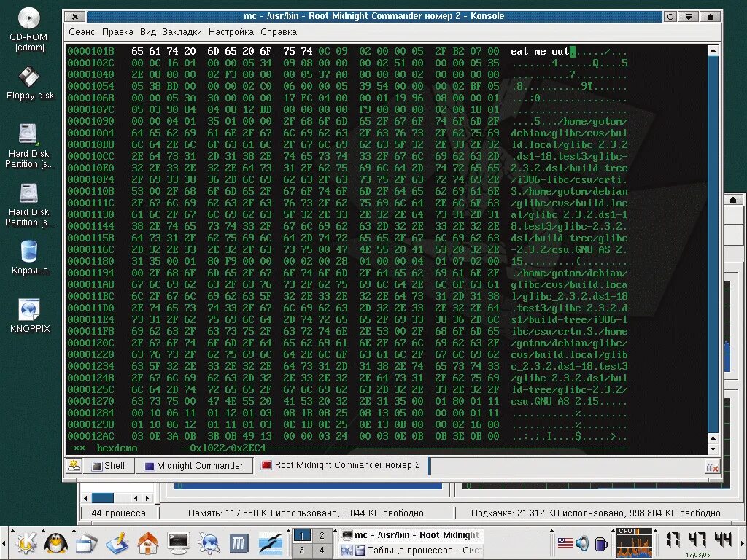Click the Konsole up scroll arrow
The height and width of the screenshot is (560, 747).
click(x=713, y=50)
